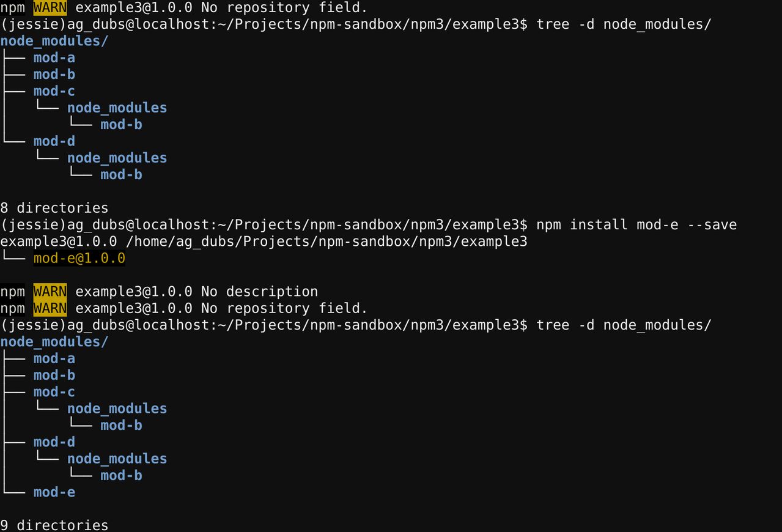Click nested mod-b under mod-d in first tree
The width and height of the screenshot is (782, 532).
(x=121, y=174)
